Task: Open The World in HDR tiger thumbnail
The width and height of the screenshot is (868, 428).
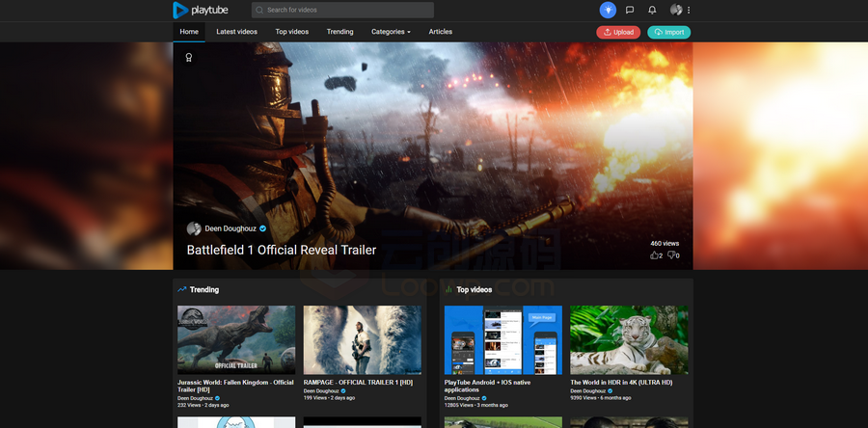Action: pyautogui.click(x=630, y=340)
